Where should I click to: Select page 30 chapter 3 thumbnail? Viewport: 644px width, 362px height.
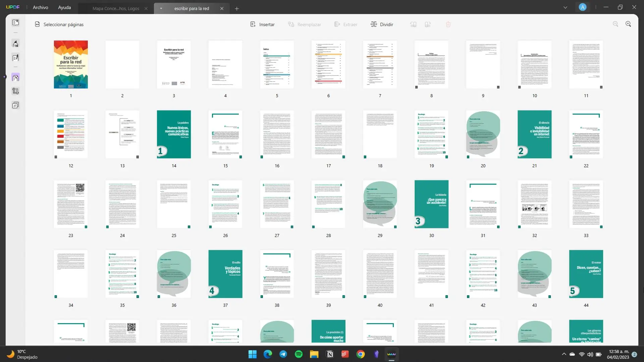[431, 204]
